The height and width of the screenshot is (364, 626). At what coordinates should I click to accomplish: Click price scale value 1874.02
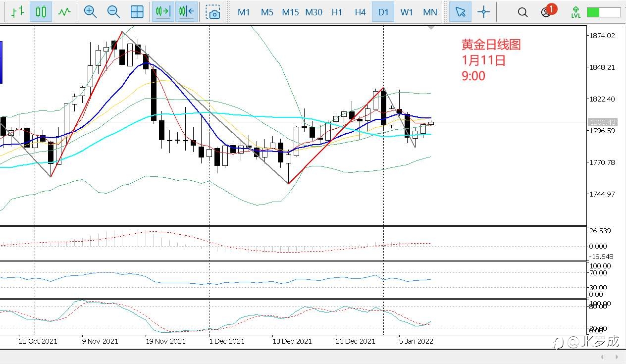tap(602, 36)
